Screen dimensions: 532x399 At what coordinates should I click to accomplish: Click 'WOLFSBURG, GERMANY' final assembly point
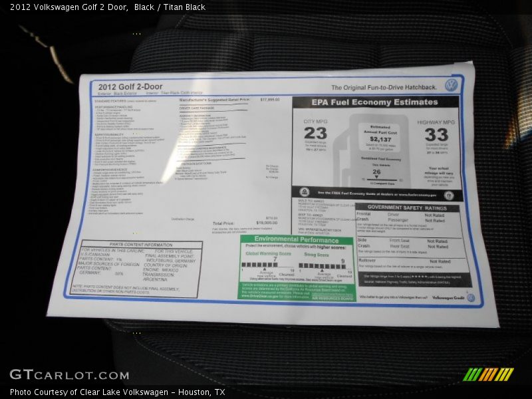171,261
